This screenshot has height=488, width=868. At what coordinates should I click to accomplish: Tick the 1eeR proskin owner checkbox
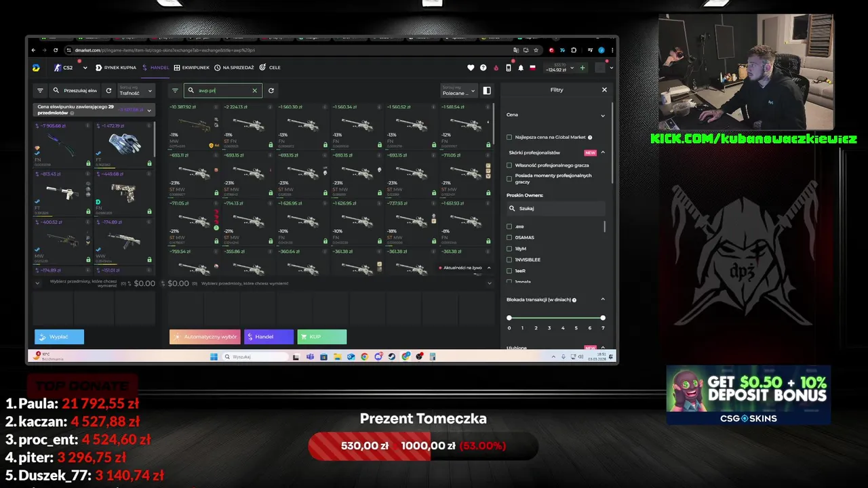pos(509,270)
